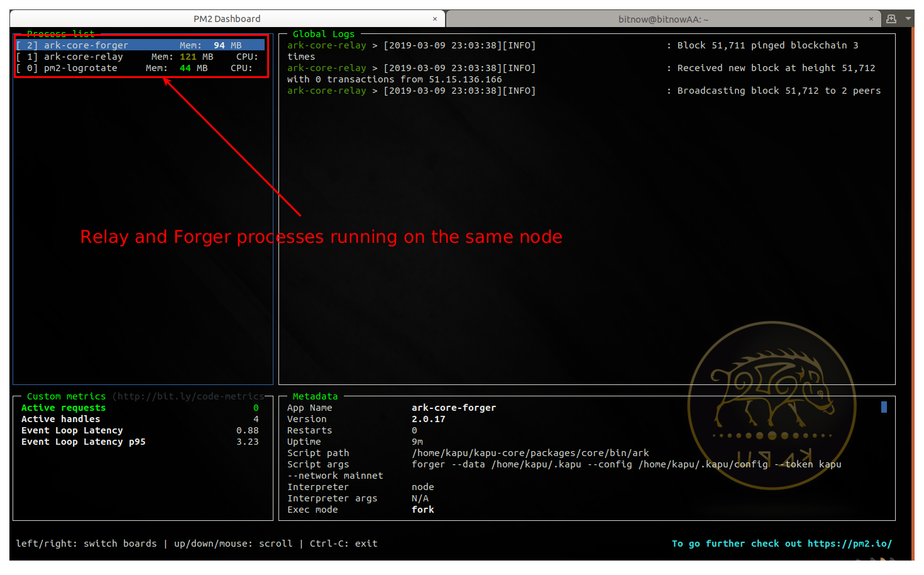Image resolution: width=924 pixels, height=575 pixels.
Task: Open a new terminal tab icon
Action: pyautogui.click(x=891, y=19)
